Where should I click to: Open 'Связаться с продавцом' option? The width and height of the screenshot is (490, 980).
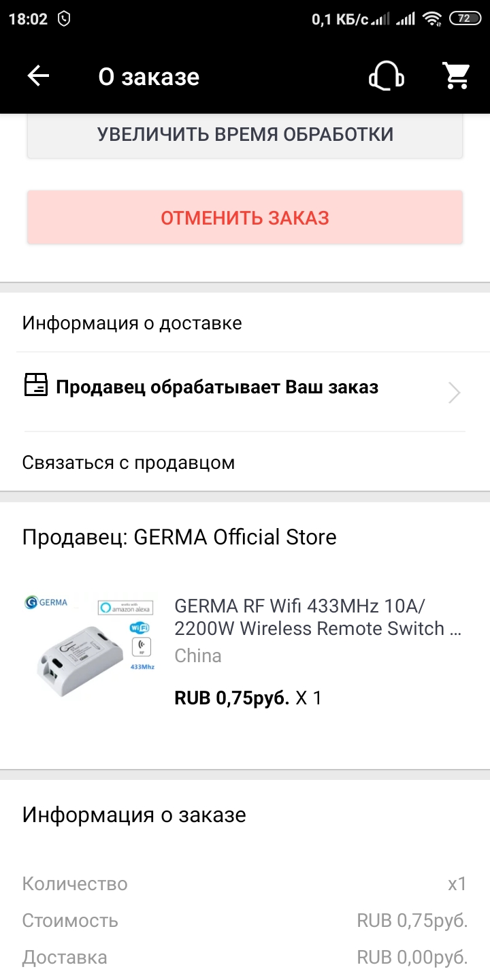pos(129,463)
